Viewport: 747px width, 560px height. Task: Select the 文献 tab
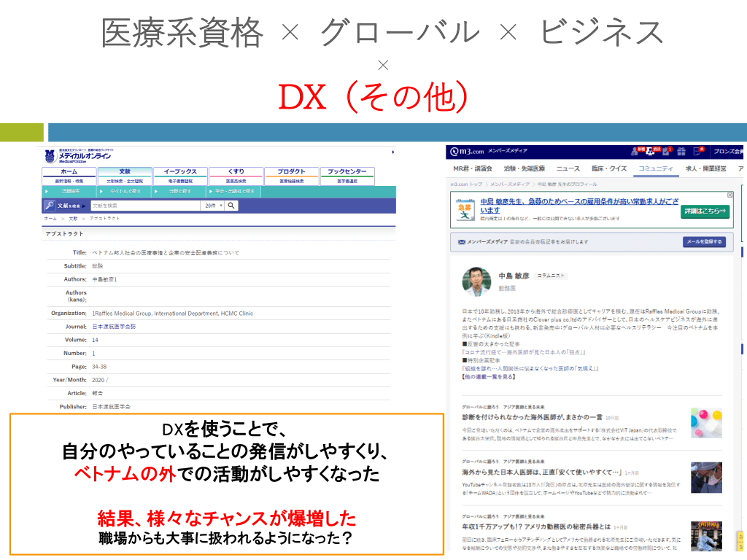tap(125, 172)
